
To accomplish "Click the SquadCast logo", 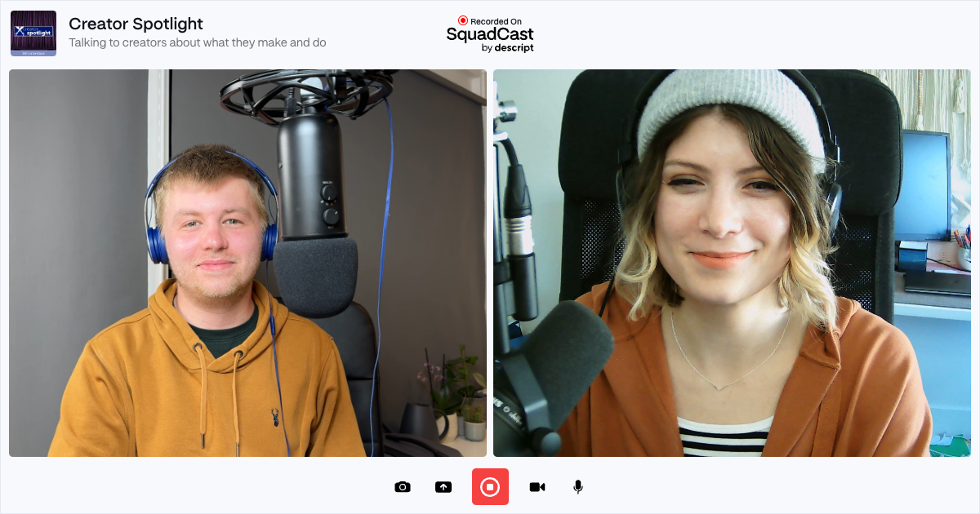I will (490, 34).
